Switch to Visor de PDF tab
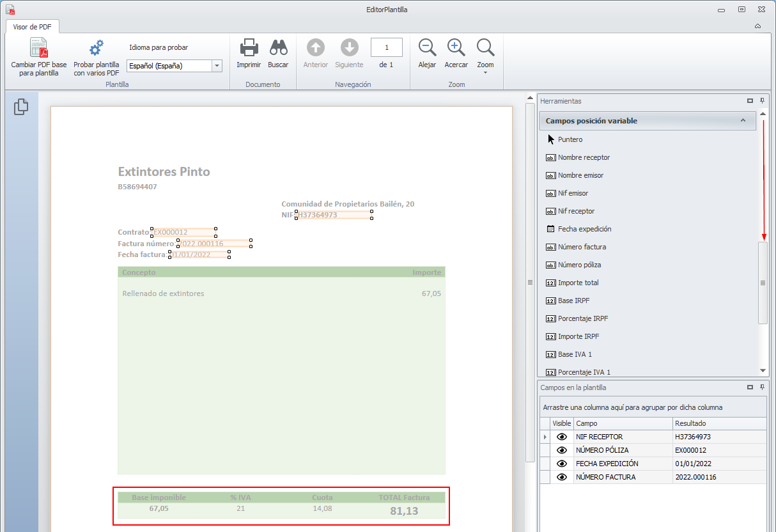776x532 pixels. (x=33, y=27)
